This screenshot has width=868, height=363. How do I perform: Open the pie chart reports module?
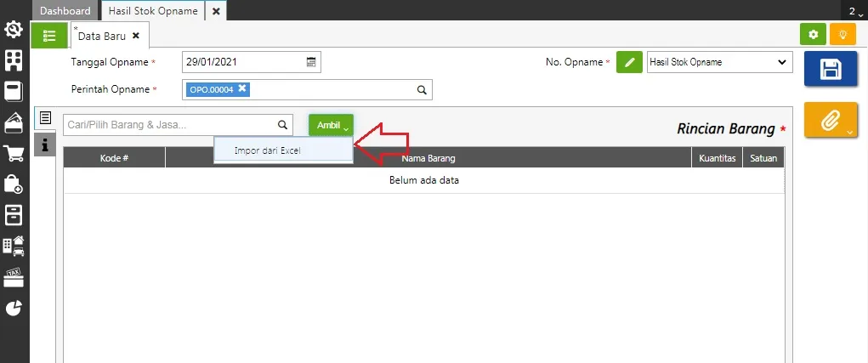coord(14,308)
